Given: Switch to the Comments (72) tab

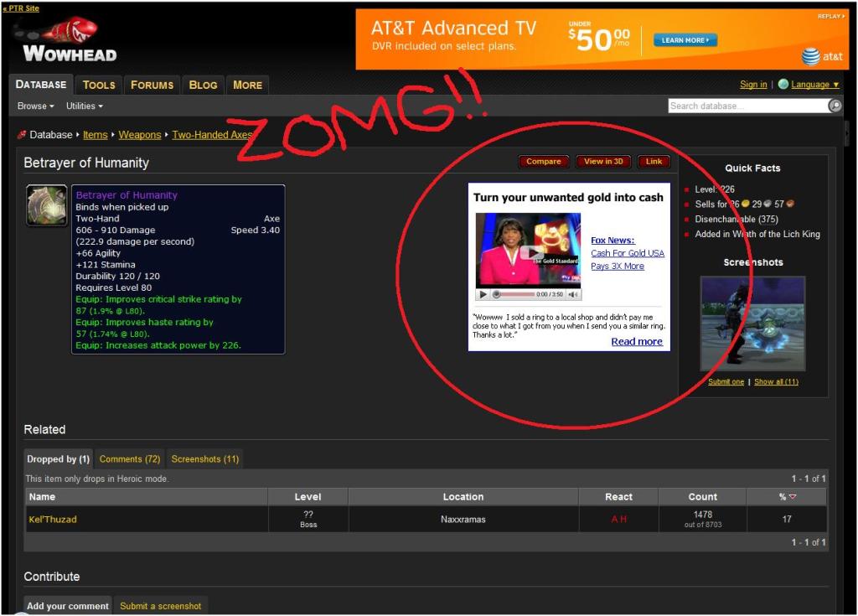Looking at the screenshot, I should [130, 459].
